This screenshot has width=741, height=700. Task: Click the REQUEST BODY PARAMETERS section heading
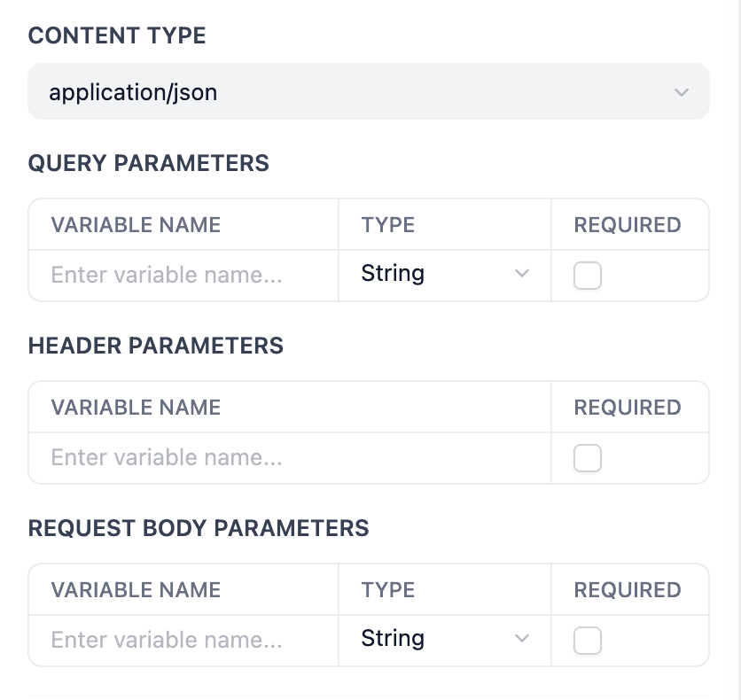click(199, 528)
